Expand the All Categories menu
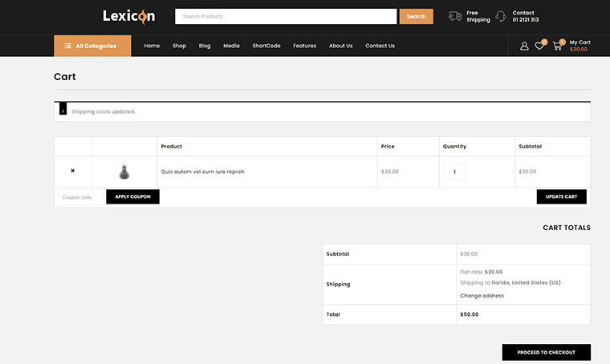610x364 pixels. click(x=92, y=46)
